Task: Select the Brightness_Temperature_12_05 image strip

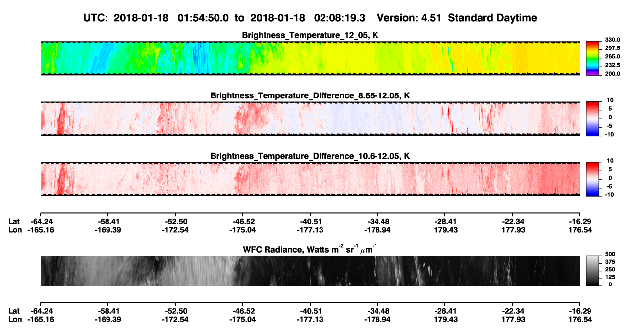Action: click(310, 58)
